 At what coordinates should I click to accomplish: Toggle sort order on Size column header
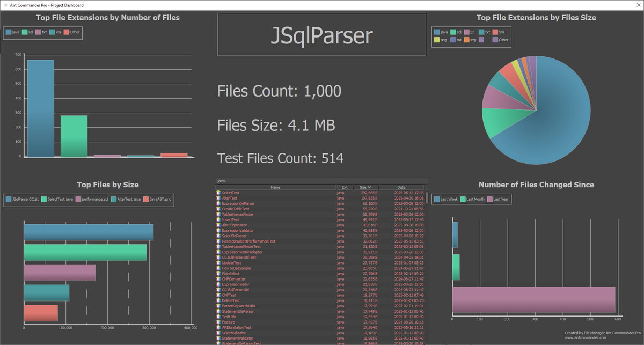coord(365,187)
